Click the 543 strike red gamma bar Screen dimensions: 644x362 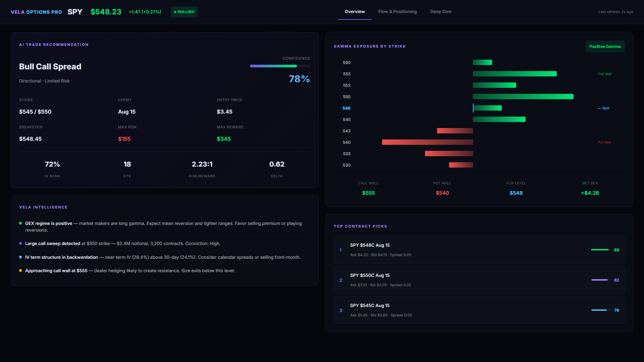click(455, 131)
